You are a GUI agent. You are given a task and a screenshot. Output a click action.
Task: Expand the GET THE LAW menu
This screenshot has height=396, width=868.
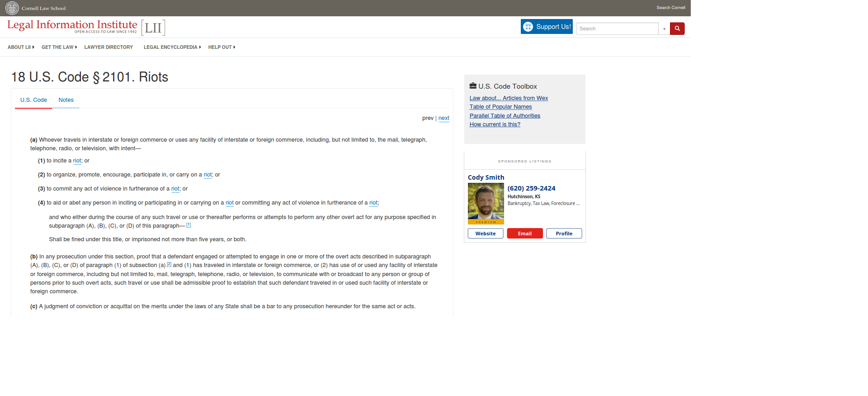coord(59,47)
